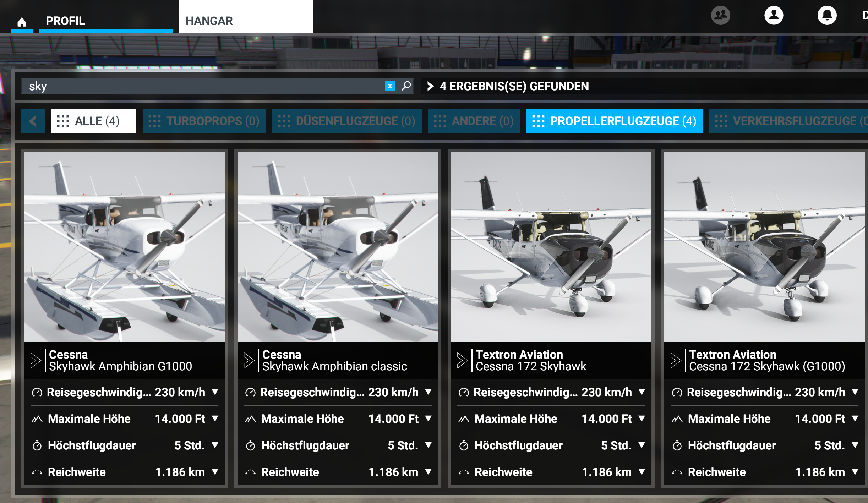
Task: Click arrow icon beside Skyhawk Amphibian G1000
Action: click(x=36, y=360)
